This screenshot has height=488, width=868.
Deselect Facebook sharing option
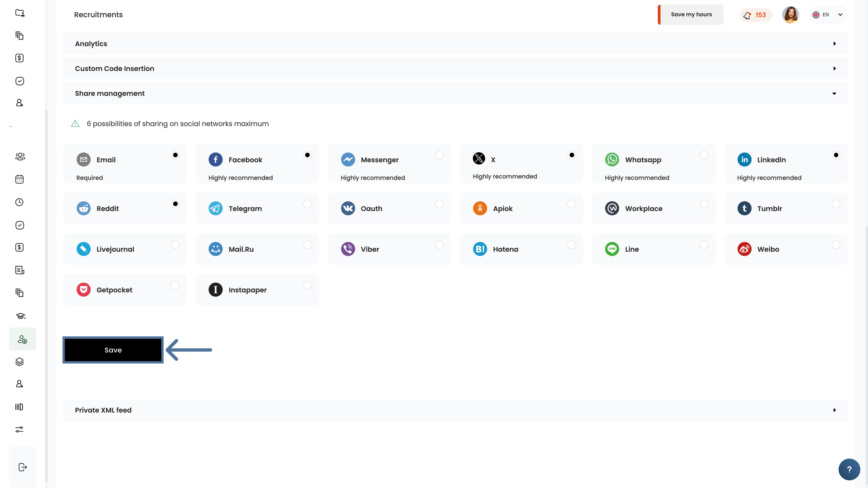point(307,155)
